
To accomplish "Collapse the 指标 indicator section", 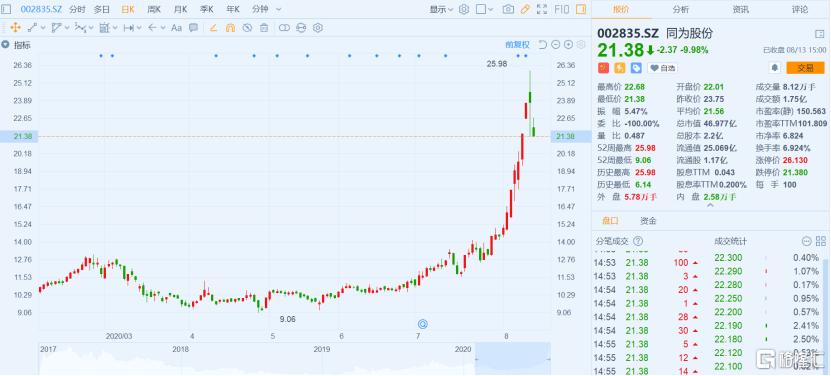I will point(6,45).
